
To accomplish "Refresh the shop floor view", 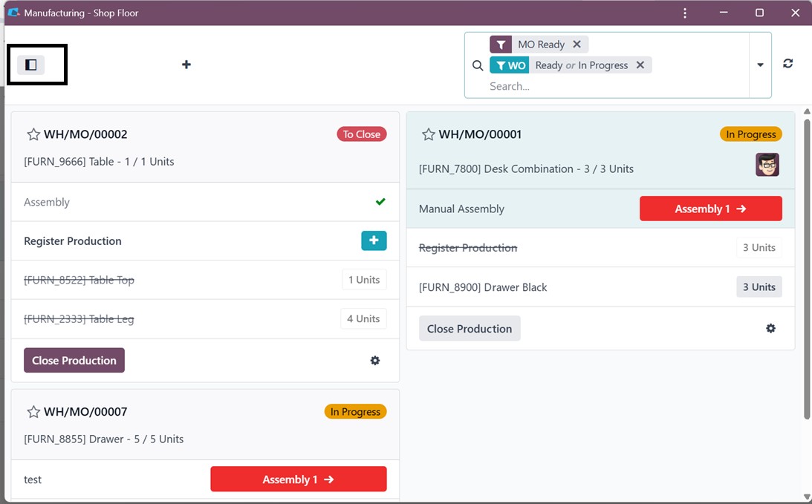I will [787, 64].
